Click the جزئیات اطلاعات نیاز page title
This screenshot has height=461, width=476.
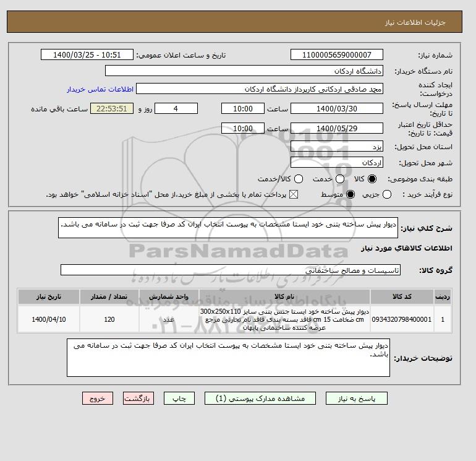point(415,22)
